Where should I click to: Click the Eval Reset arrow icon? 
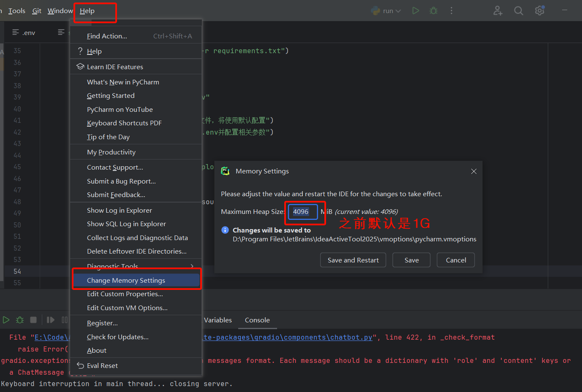point(80,365)
